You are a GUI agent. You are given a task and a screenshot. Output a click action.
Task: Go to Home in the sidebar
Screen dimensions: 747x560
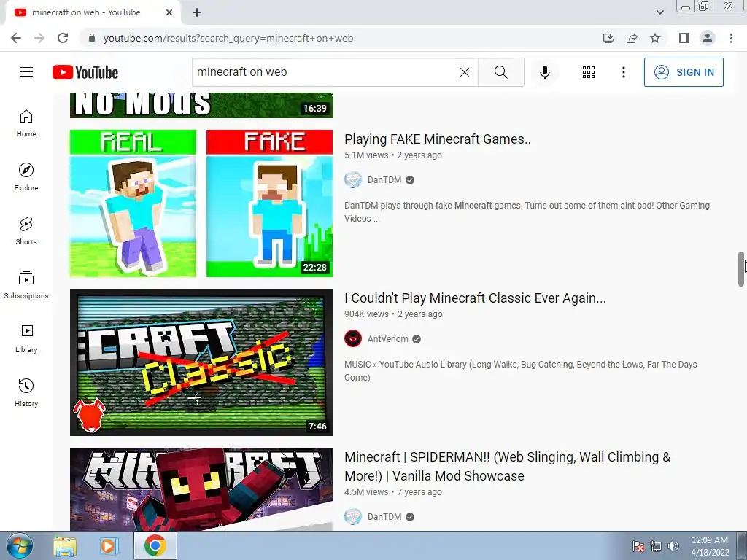point(26,123)
